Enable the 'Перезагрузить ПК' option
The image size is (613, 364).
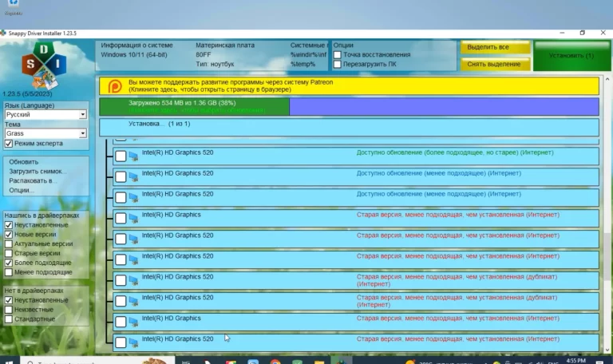[x=338, y=64]
